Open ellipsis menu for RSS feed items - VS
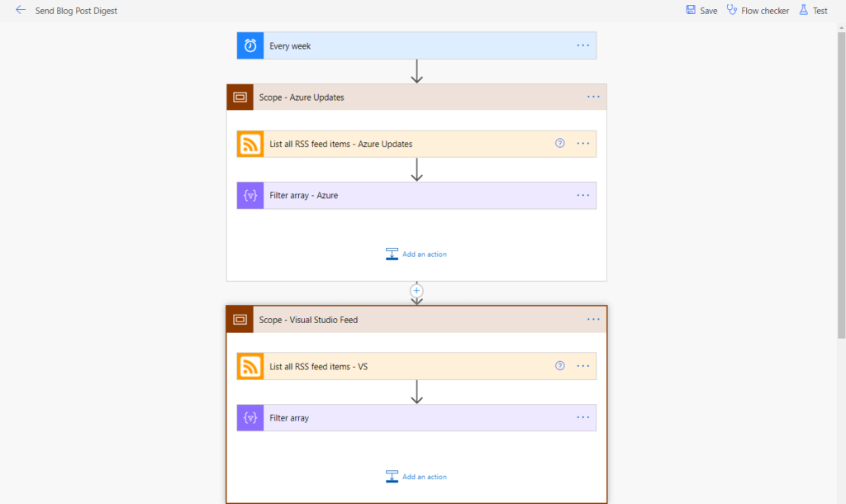 [582, 366]
